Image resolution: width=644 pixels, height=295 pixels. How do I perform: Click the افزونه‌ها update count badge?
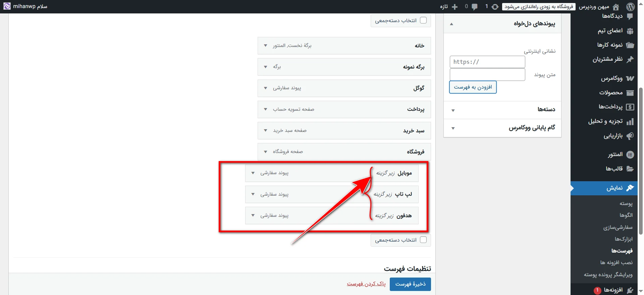click(x=597, y=290)
